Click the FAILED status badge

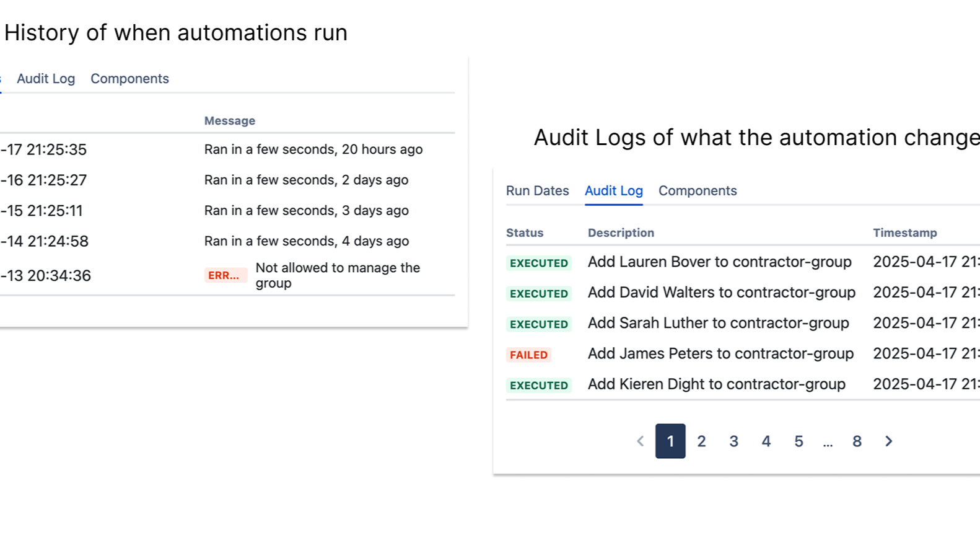point(528,355)
